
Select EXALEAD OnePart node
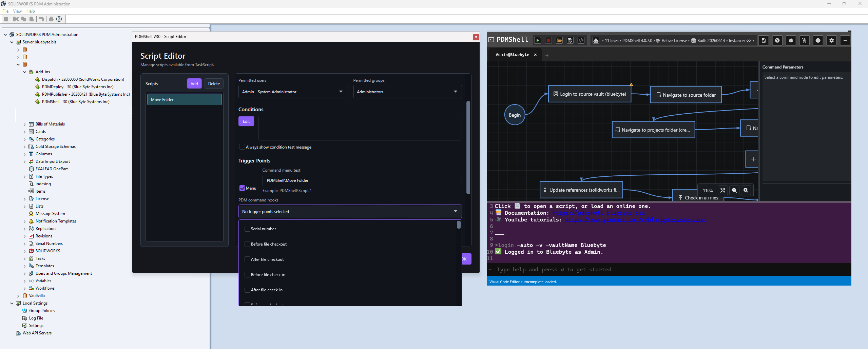click(x=52, y=169)
